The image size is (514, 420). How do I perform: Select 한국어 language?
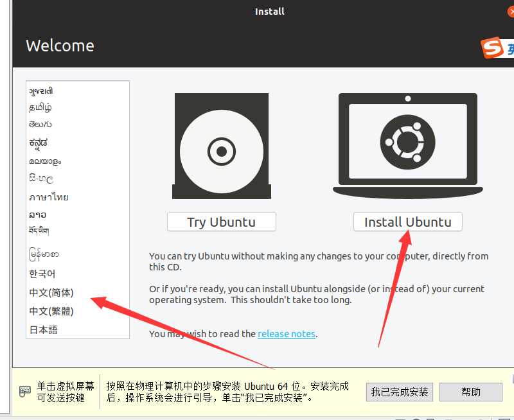(42, 274)
